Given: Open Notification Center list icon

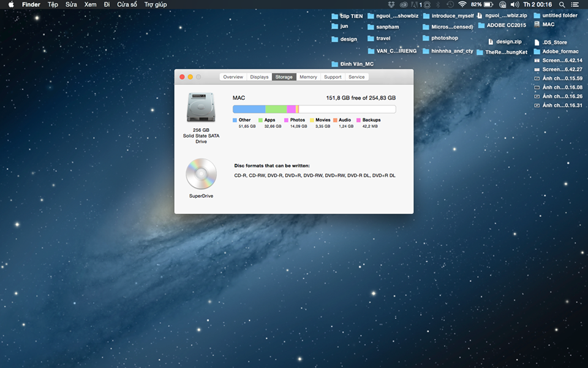Looking at the screenshot, I should [x=575, y=4].
